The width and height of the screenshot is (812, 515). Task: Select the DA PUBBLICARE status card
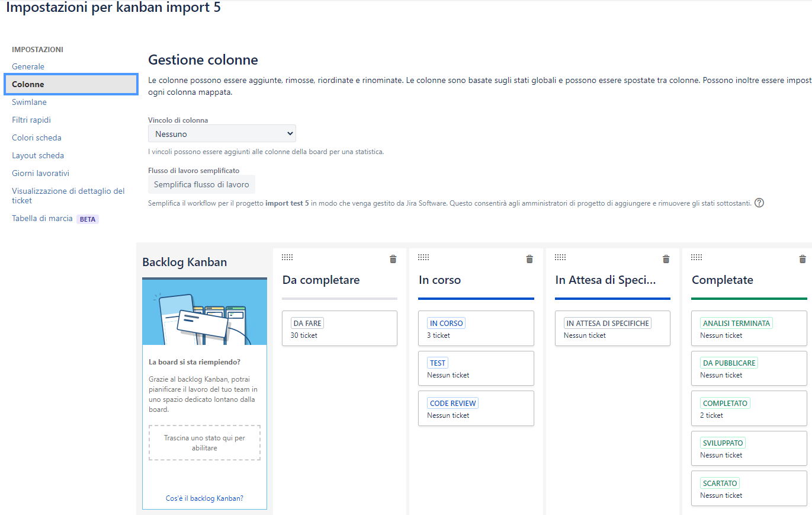pos(749,368)
